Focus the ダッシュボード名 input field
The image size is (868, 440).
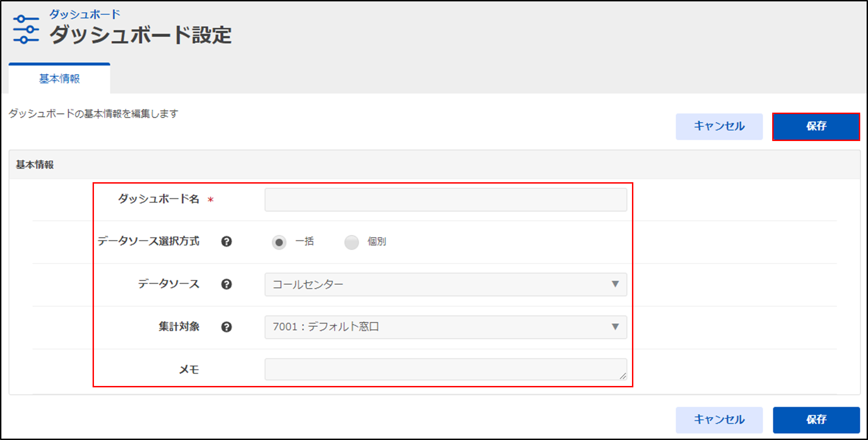click(445, 200)
